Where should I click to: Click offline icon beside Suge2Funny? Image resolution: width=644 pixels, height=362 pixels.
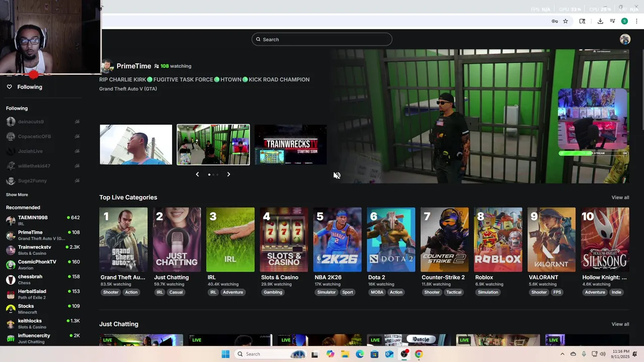tap(77, 180)
